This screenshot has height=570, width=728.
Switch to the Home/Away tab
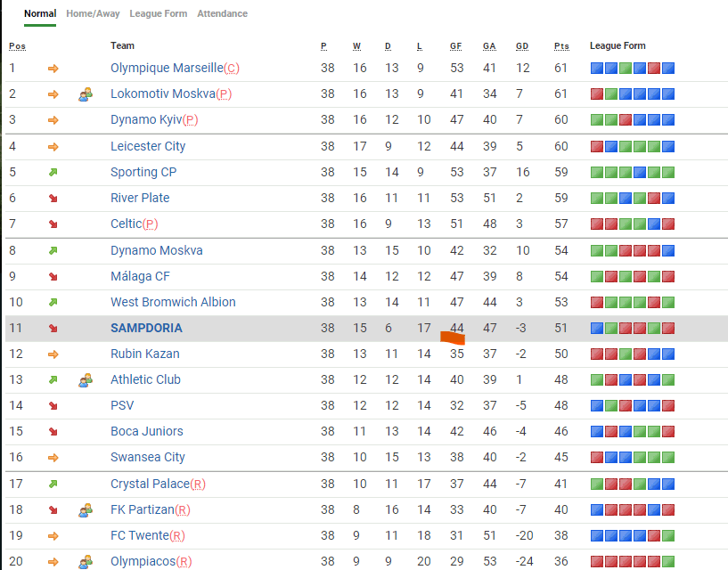pyautogui.click(x=93, y=13)
